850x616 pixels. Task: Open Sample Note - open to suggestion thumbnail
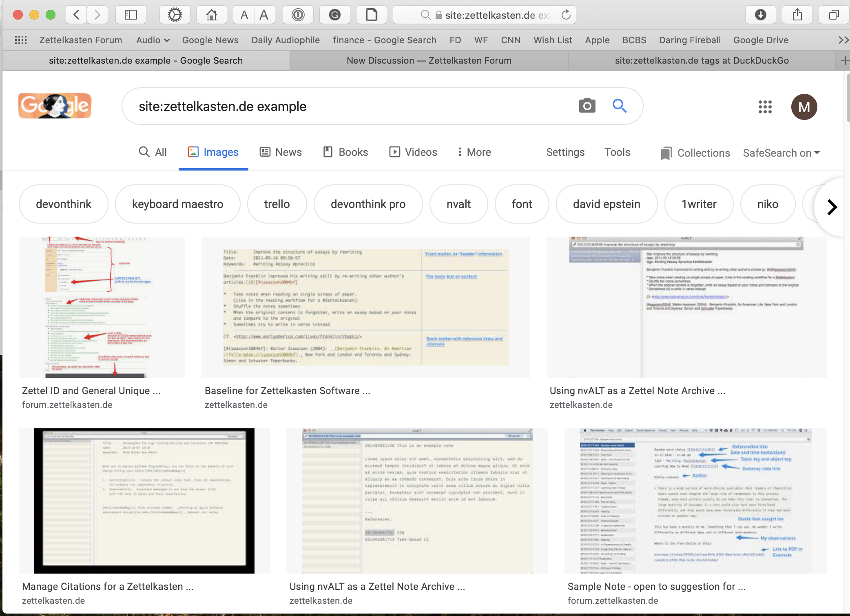point(696,501)
